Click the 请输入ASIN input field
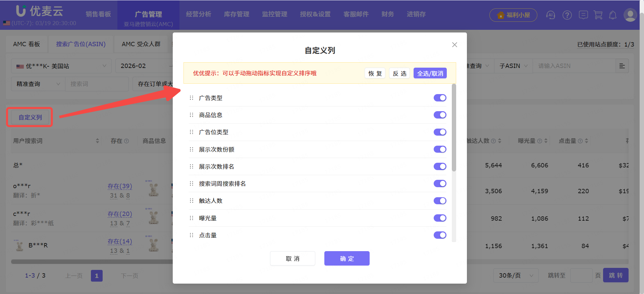This screenshot has height=294, width=644. [x=574, y=66]
